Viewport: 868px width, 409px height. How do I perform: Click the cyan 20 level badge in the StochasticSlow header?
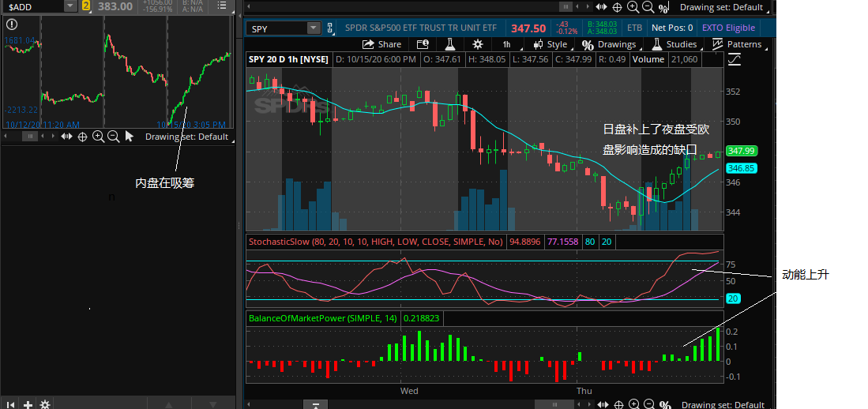point(607,242)
